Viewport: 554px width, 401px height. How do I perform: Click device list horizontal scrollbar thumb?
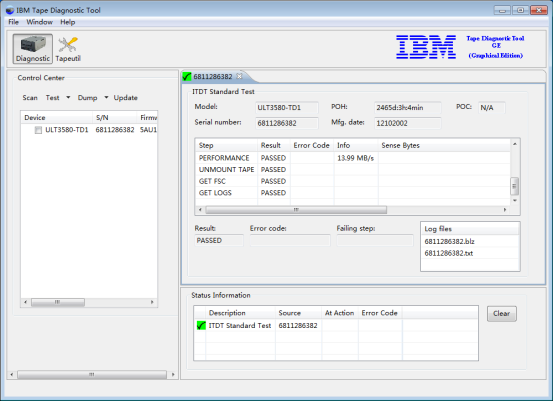(58, 302)
